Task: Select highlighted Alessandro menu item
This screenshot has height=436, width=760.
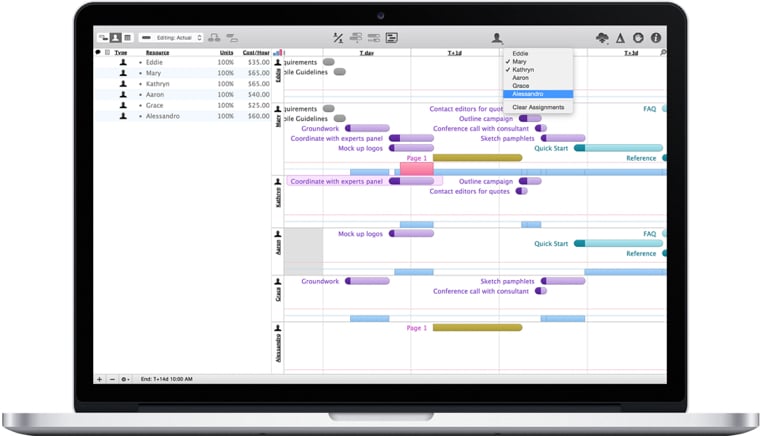Action: coord(538,94)
